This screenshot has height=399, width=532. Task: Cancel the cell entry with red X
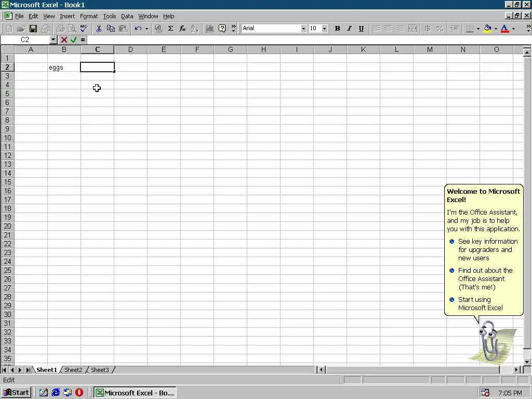pyautogui.click(x=64, y=39)
